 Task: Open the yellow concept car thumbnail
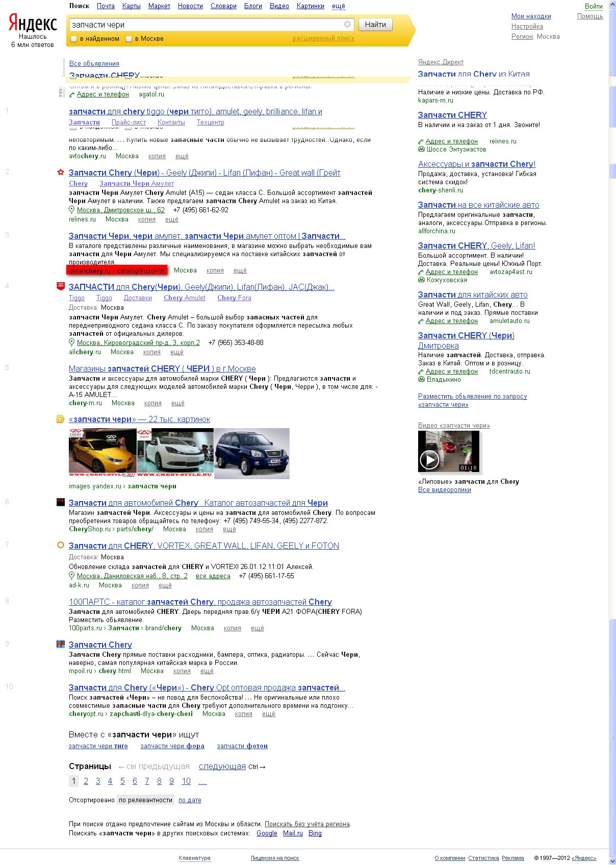coord(102,454)
